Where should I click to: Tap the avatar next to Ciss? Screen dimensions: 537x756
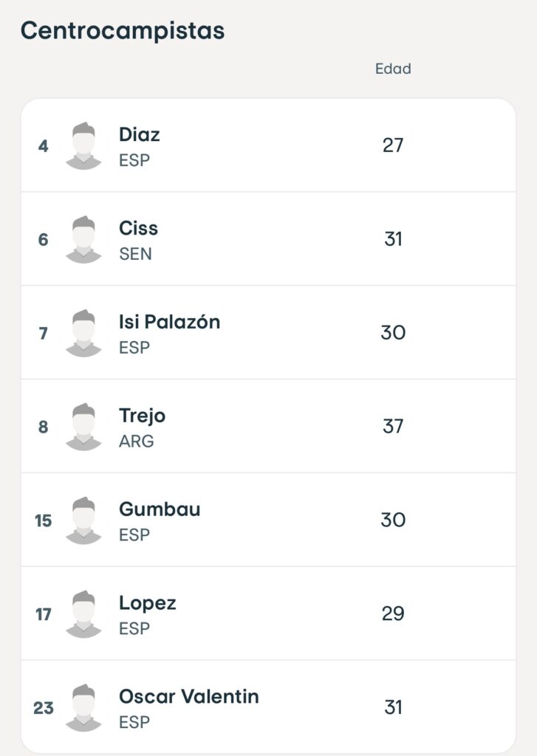(83, 239)
